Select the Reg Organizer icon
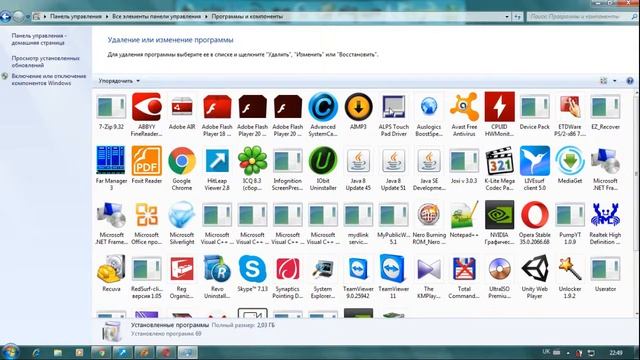The width and height of the screenshot is (640, 360). pyautogui.click(x=182, y=269)
